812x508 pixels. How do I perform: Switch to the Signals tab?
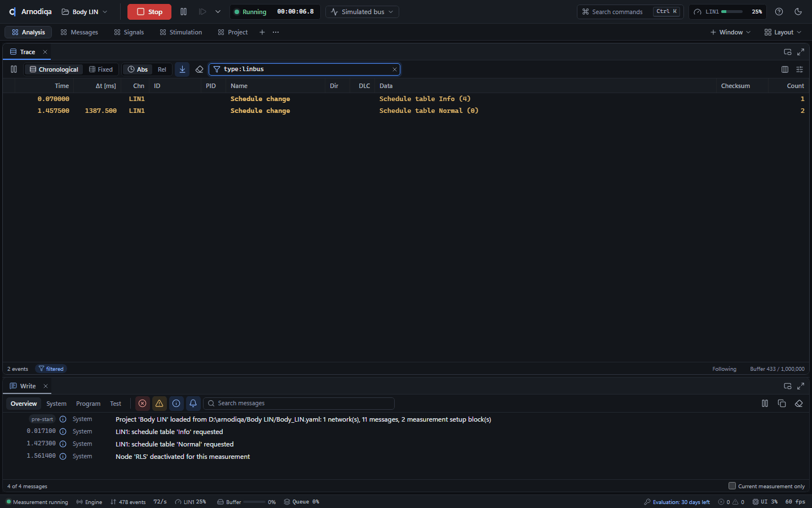pos(129,32)
